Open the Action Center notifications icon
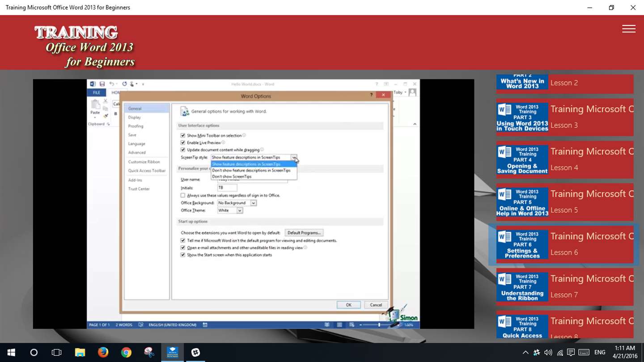The height and width of the screenshot is (362, 644). (571, 353)
